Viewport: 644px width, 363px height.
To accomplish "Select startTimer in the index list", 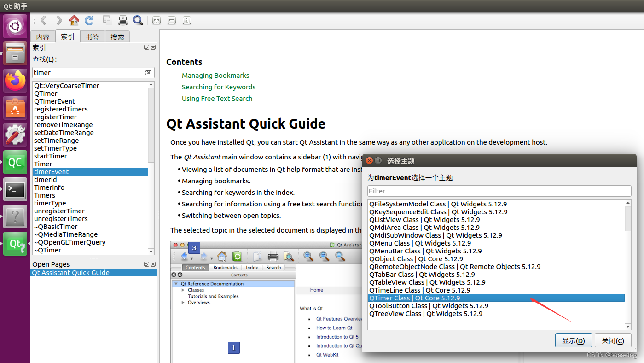I will pos(90,156).
